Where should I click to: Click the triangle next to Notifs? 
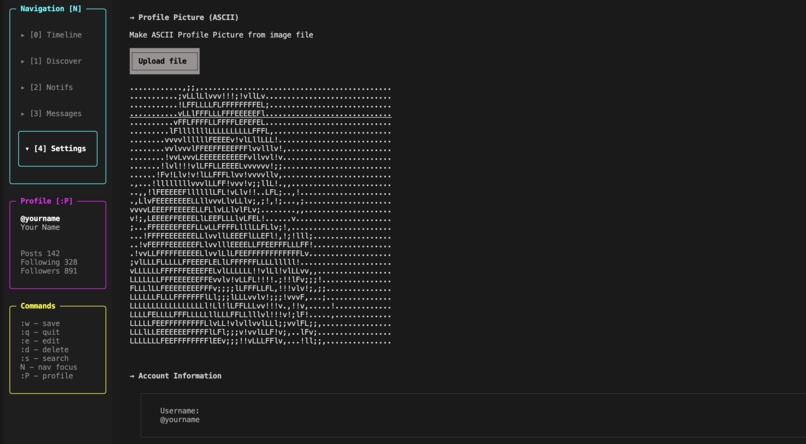click(x=23, y=87)
